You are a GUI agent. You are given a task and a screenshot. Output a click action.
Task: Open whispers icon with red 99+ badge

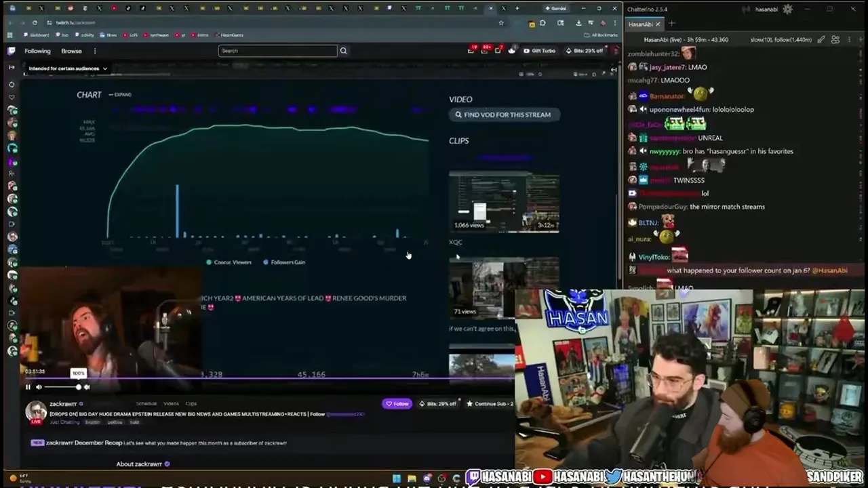(x=485, y=50)
